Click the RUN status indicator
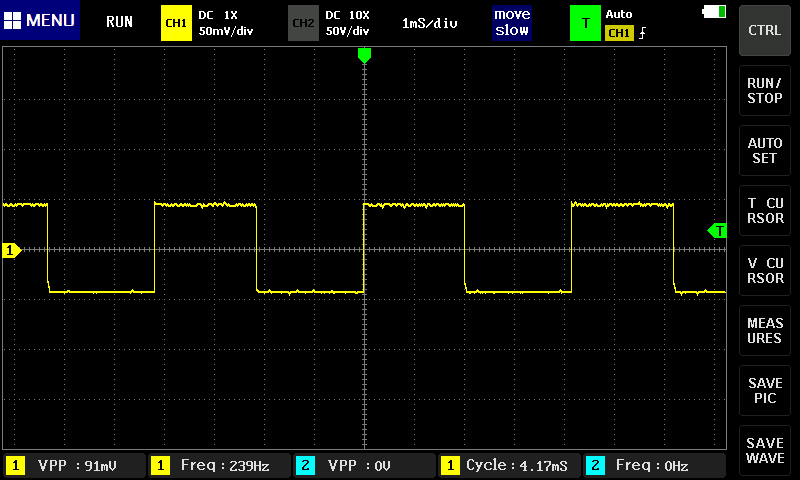The width and height of the screenshot is (800, 480). [x=119, y=21]
